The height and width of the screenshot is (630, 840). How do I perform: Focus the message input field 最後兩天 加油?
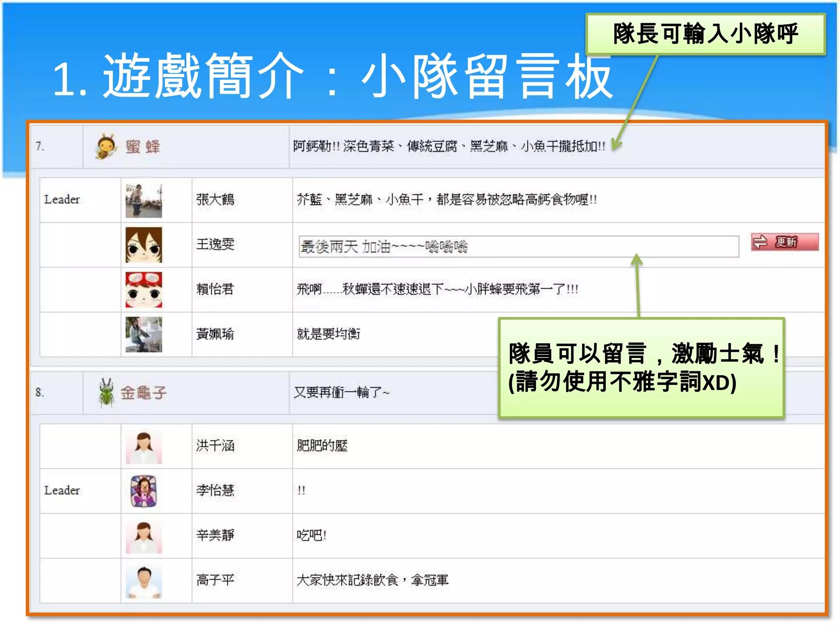click(519, 247)
